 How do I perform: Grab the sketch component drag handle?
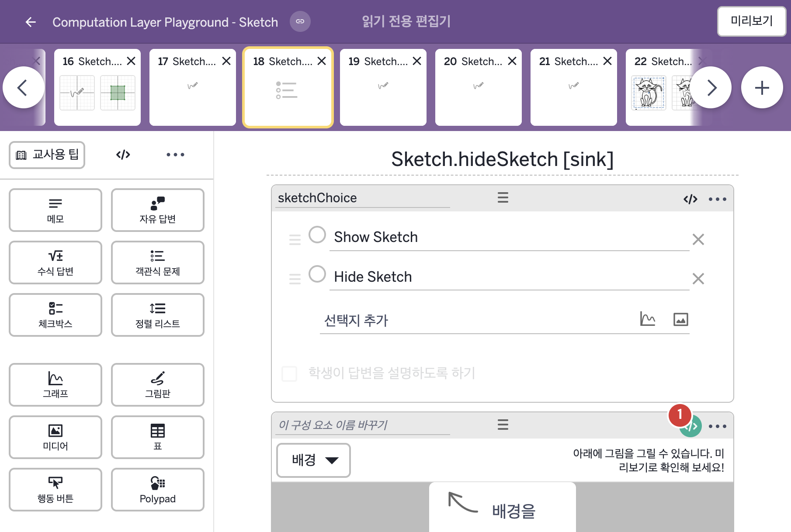pos(503,425)
